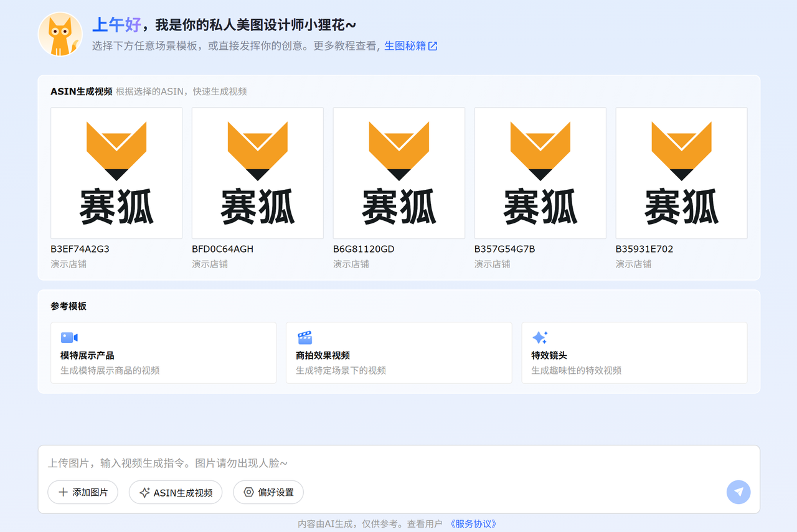Click the video camera icon for 模特展示产品

(69, 338)
